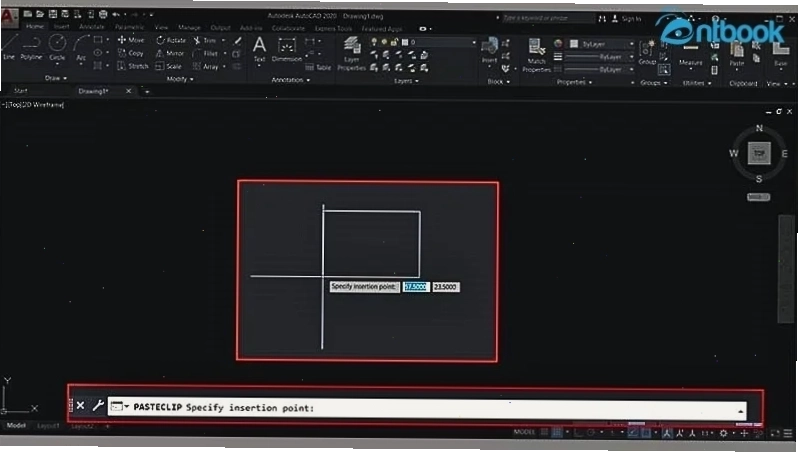Switch to Layout1 tab
Viewport: 798px width, 452px height.
click(x=48, y=426)
